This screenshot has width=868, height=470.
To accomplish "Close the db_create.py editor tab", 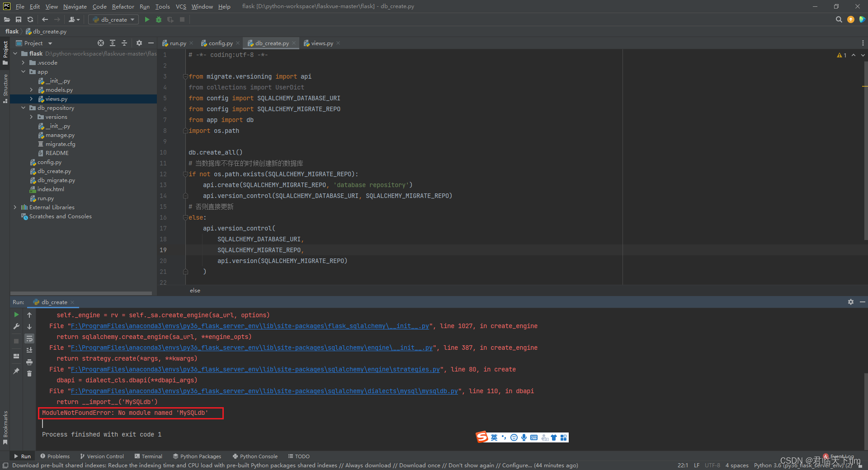I will (294, 43).
